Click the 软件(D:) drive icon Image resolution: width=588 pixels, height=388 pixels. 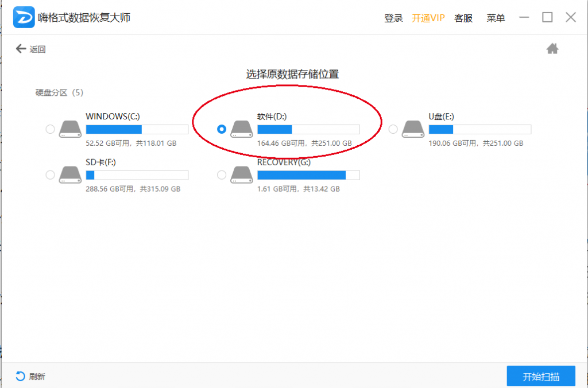pyautogui.click(x=242, y=129)
